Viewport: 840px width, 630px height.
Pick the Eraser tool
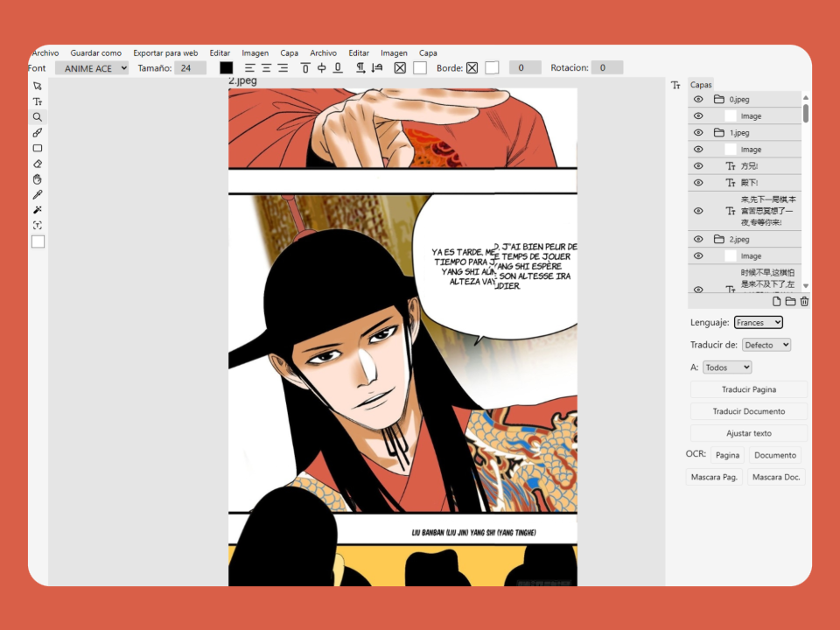coord(37,164)
